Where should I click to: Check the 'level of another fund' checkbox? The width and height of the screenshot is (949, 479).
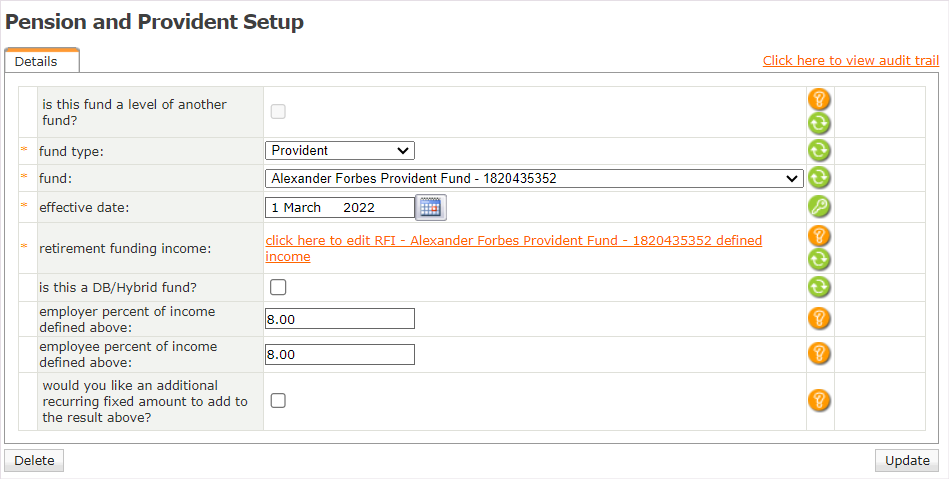click(x=278, y=111)
